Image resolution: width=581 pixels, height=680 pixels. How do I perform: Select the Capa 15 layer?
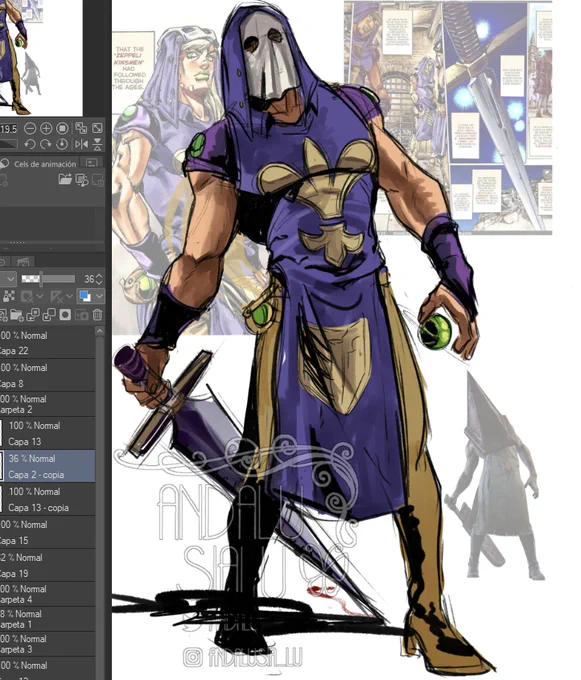(x=47, y=532)
